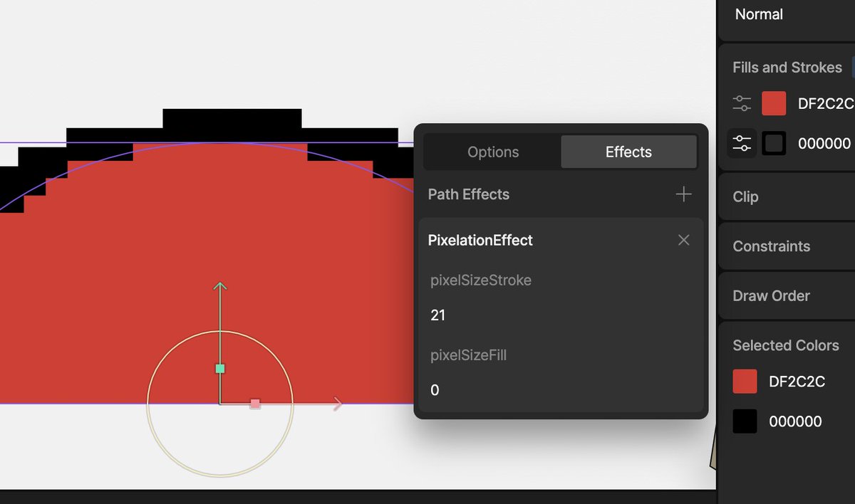Click the green vertical axis handle
Screen dimensions: 855x504
click(220, 369)
